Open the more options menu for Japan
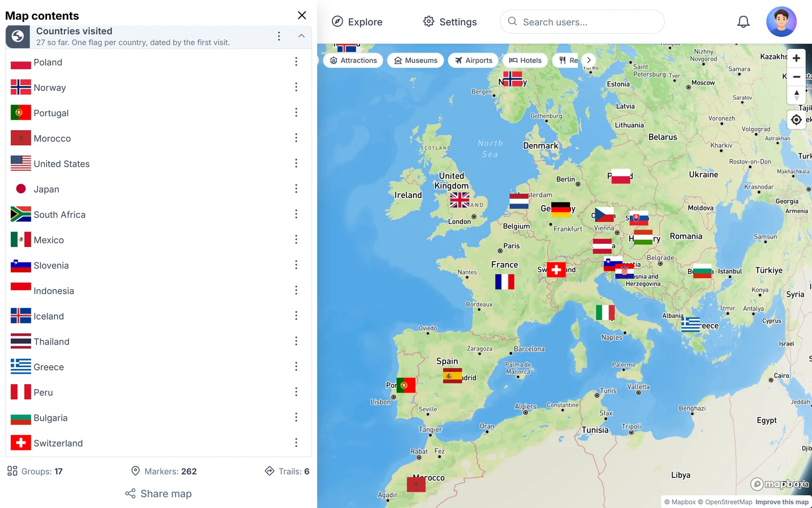812x508 pixels. point(296,189)
